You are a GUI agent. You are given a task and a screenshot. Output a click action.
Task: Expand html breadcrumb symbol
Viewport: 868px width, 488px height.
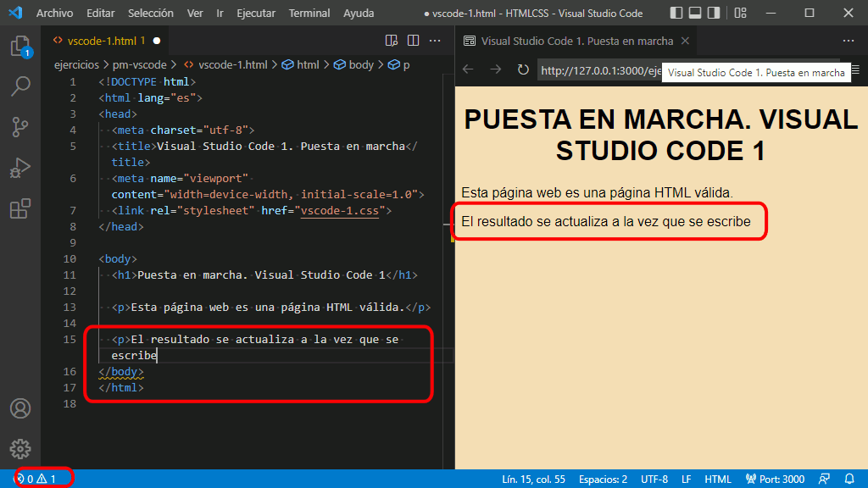point(301,64)
